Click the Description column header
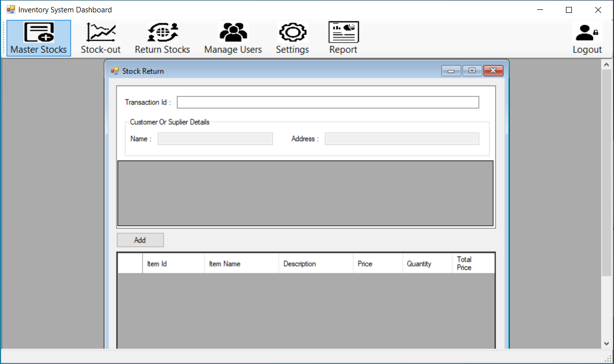 click(x=316, y=264)
